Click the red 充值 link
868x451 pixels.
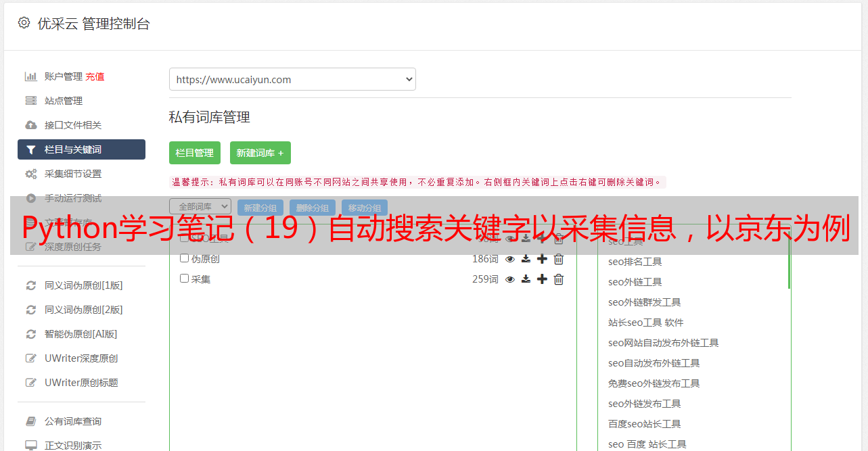pyautogui.click(x=95, y=76)
